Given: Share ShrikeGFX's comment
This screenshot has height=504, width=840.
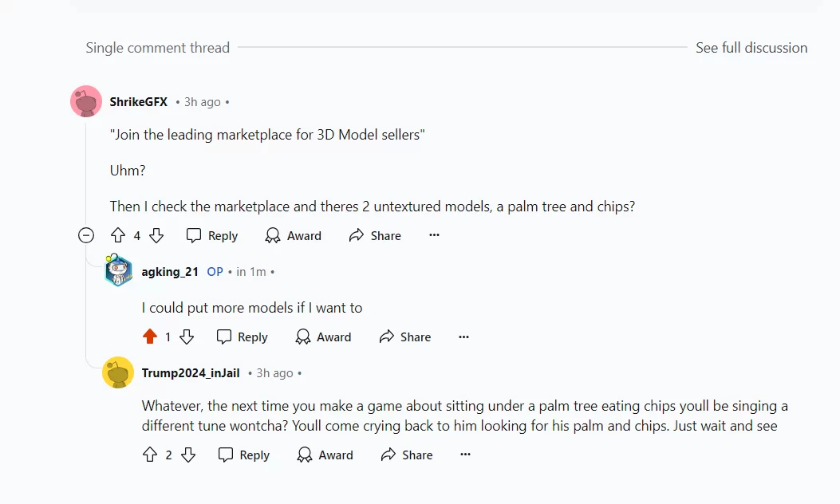Looking at the screenshot, I should (375, 236).
